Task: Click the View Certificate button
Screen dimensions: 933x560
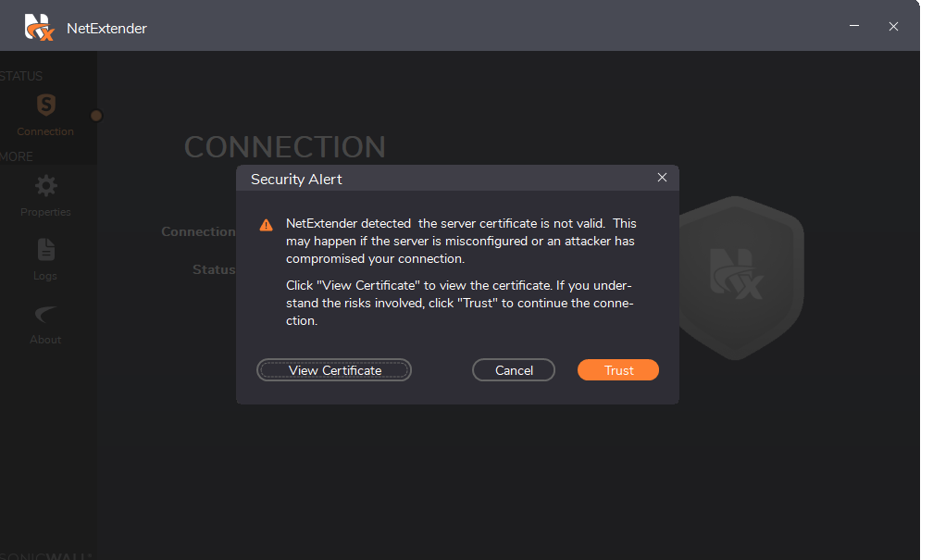Action: point(334,370)
